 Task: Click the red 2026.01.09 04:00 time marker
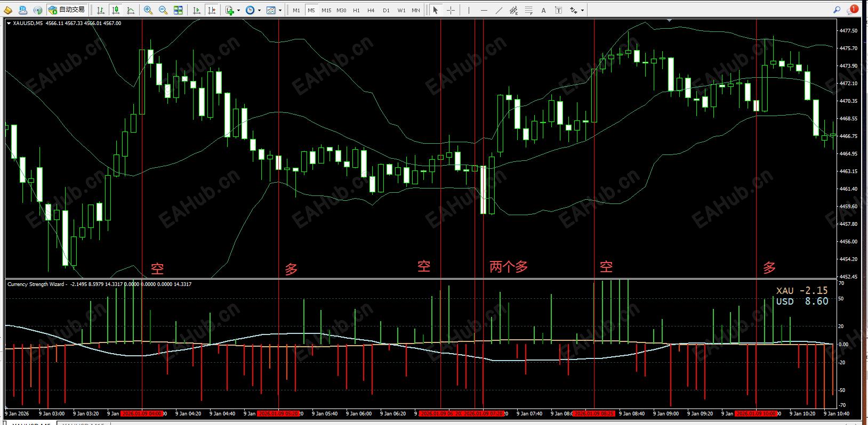click(142, 414)
